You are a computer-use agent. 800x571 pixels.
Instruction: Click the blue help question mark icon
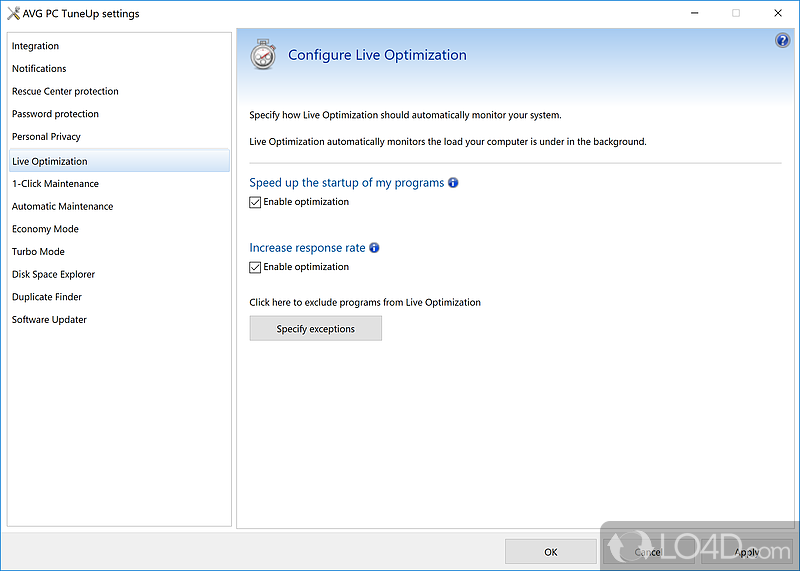(x=782, y=41)
